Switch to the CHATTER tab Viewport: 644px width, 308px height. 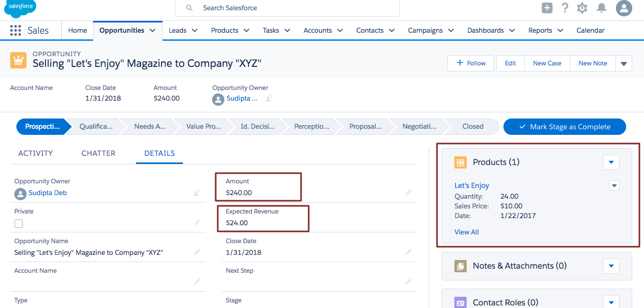coord(98,153)
